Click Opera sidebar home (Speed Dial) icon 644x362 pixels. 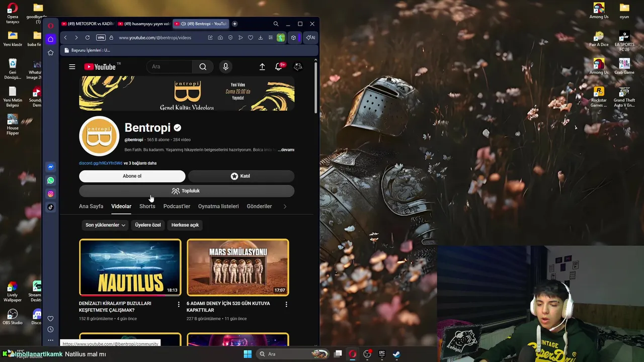50,39
